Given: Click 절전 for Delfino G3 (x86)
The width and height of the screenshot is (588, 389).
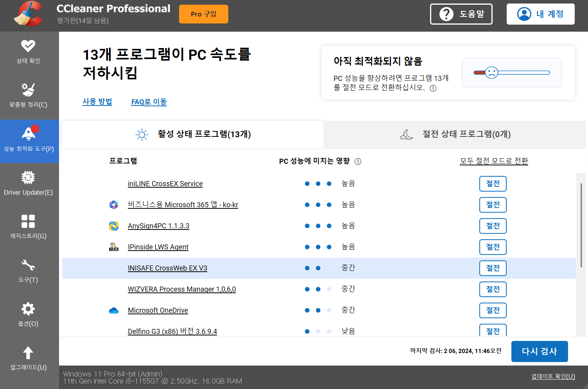Looking at the screenshot, I should [x=493, y=330].
